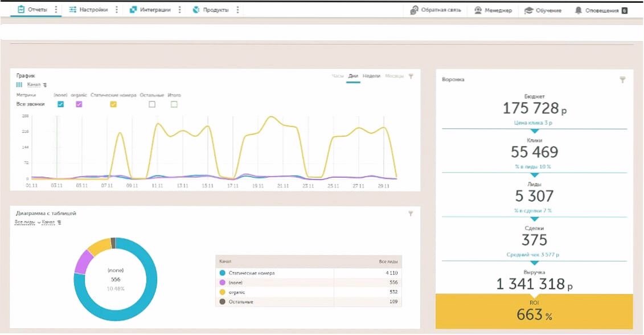
Task: Open the Все лиды metric dropdown
Action: pyautogui.click(x=24, y=222)
